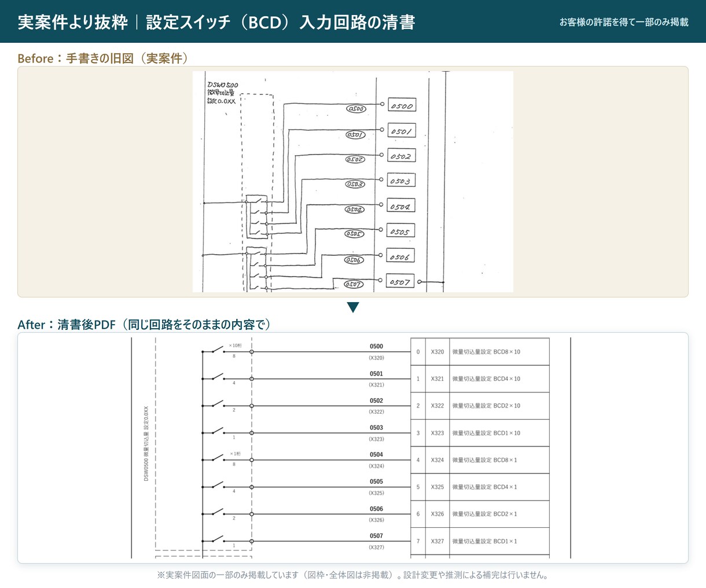Click the parenthesized (X320) address
This screenshot has width=706, height=588.
pos(377,358)
